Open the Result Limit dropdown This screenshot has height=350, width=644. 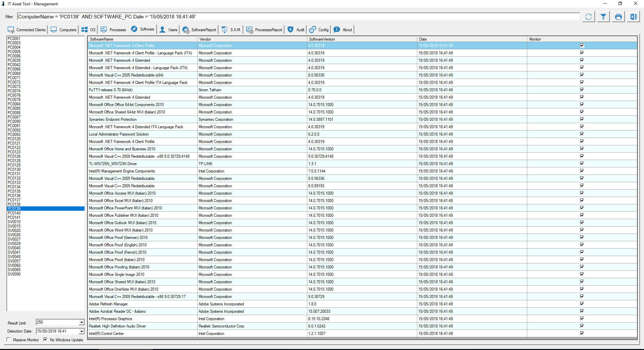pos(81,322)
